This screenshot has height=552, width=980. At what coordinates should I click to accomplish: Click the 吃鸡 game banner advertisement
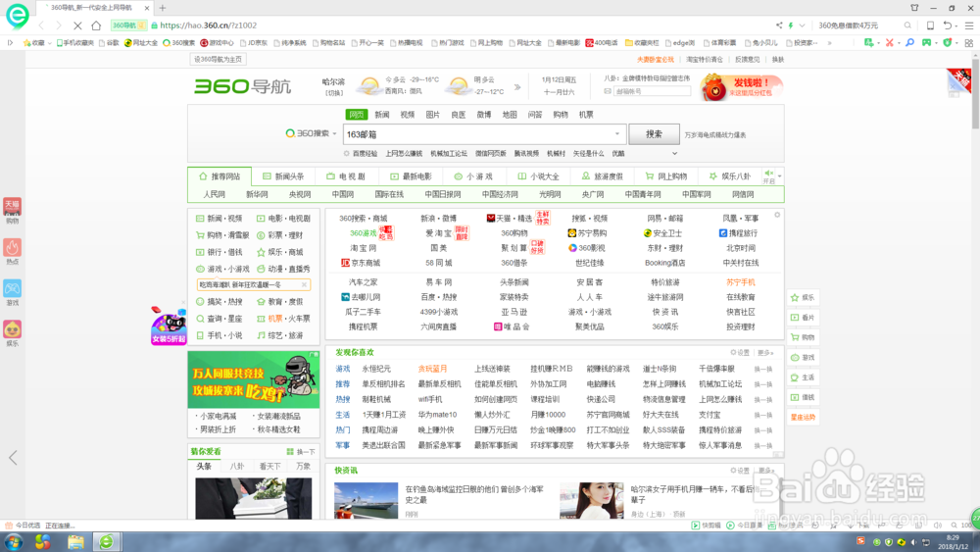(x=254, y=380)
